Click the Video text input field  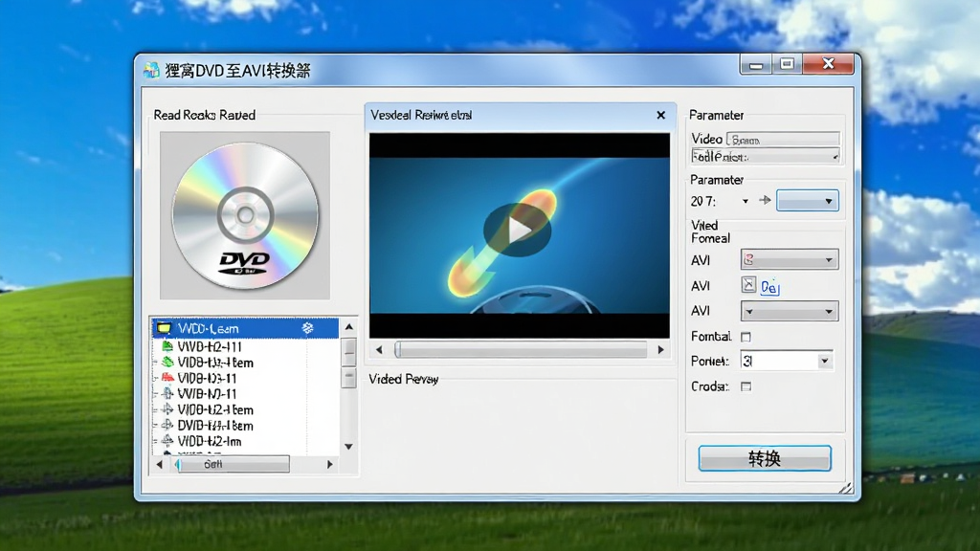coord(783,140)
